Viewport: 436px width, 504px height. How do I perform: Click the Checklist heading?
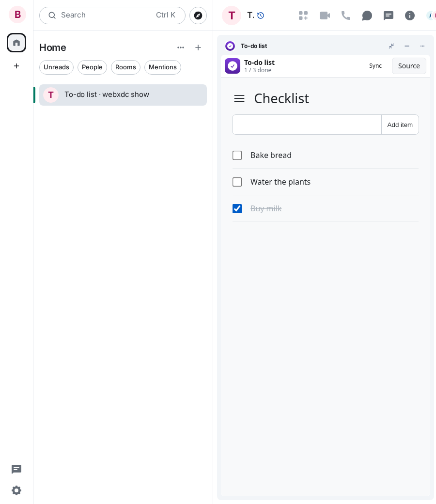point(281,98)
